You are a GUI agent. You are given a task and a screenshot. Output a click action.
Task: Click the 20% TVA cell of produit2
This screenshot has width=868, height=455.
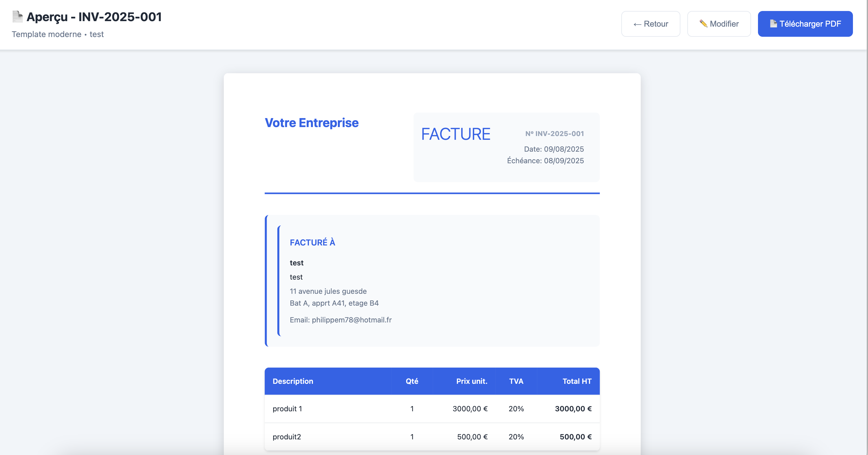(516, 437)
